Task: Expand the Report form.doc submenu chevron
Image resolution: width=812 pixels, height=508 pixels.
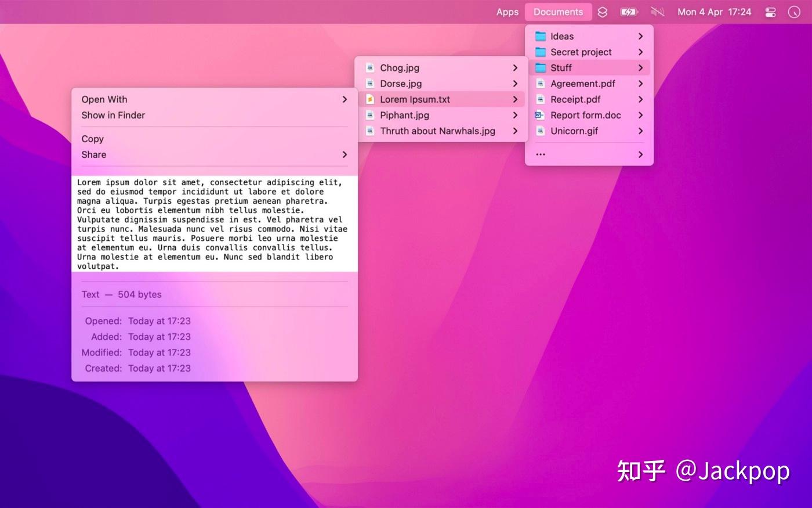Action: 640,115
